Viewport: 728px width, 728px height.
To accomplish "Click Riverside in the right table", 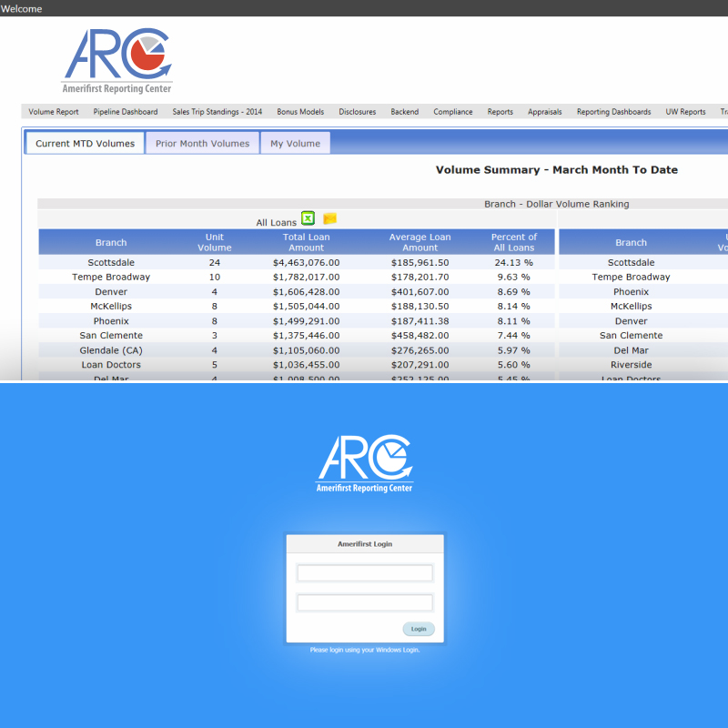I will tap(631, 365).
